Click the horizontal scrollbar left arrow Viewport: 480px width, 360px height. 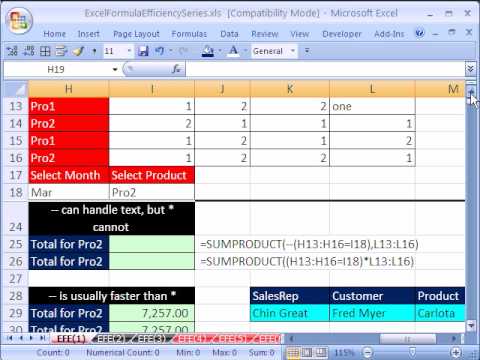tap(291, 339)
